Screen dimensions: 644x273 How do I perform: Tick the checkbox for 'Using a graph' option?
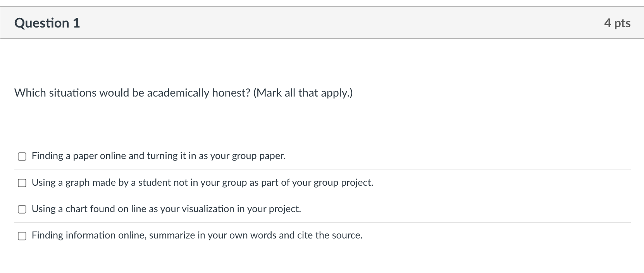click(x=22, y=183)
